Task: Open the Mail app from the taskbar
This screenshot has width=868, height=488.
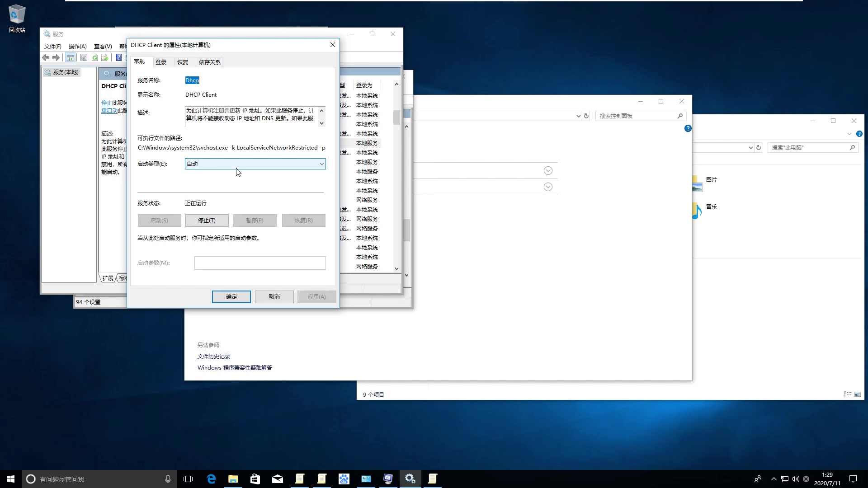Action: [278, 479]
